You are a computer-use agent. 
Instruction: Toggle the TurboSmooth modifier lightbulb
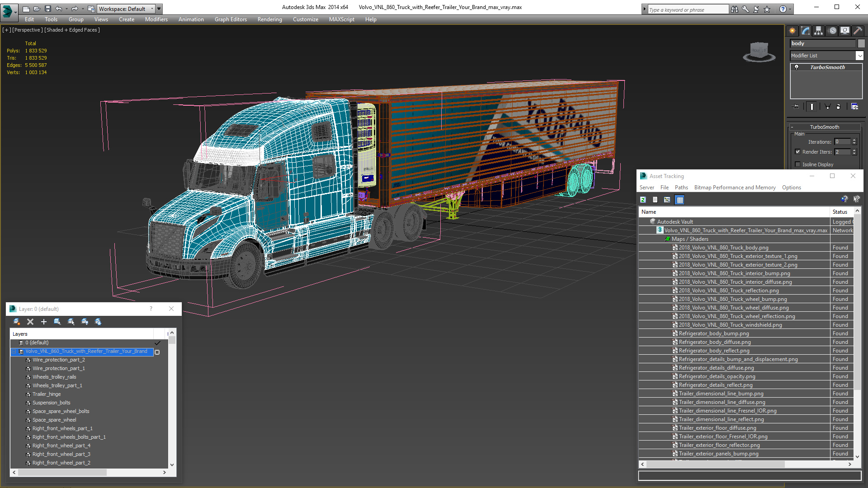[x=797, y=67]
